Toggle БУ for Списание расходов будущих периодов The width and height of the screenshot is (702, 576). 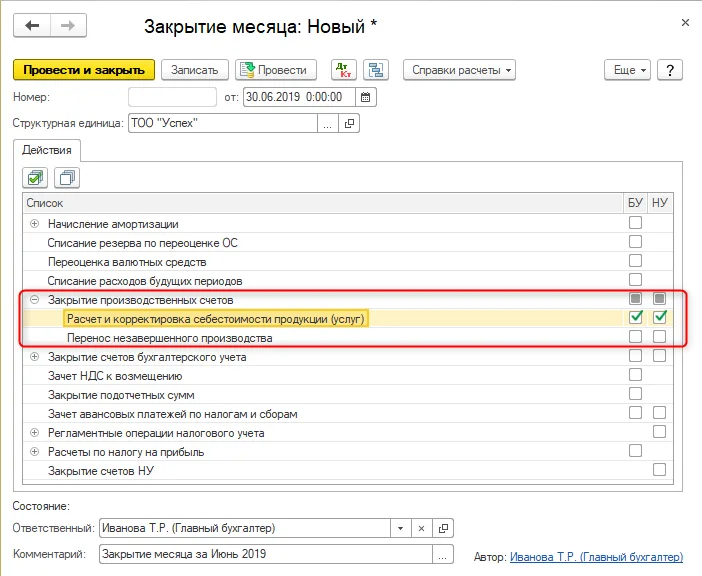point(635,280)
